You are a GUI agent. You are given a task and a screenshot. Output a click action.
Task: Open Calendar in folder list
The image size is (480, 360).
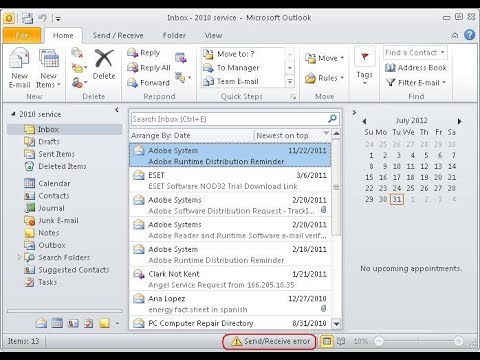click(47, 183)
